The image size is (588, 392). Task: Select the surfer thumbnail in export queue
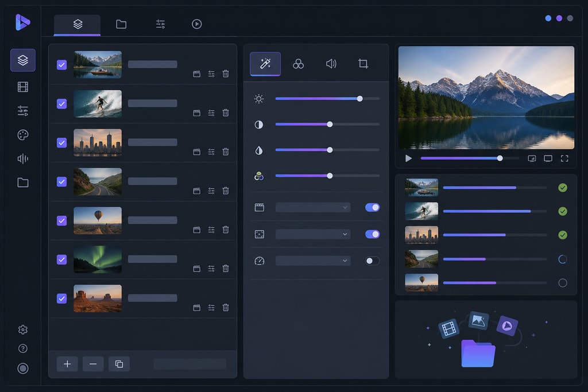pos(421,211)
